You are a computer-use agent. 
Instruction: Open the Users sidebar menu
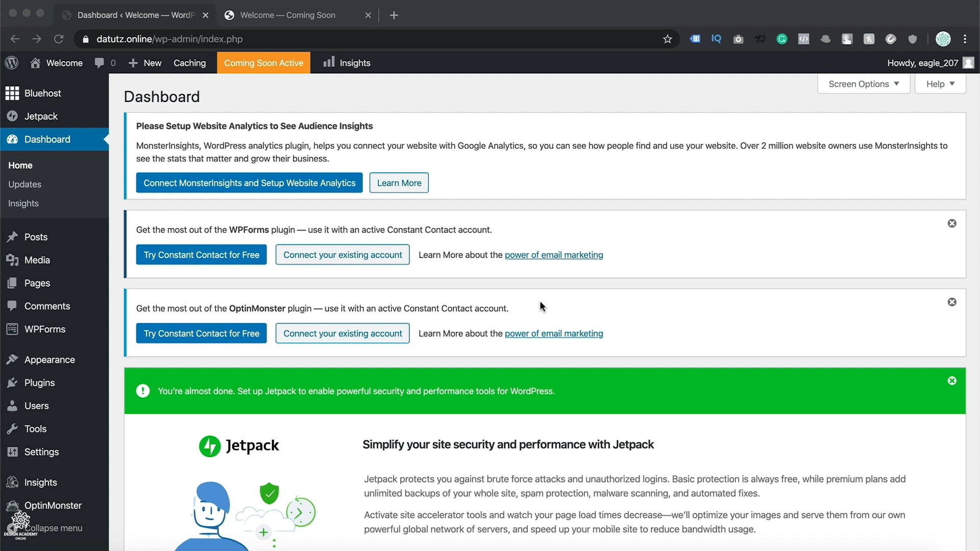point(54,406)
